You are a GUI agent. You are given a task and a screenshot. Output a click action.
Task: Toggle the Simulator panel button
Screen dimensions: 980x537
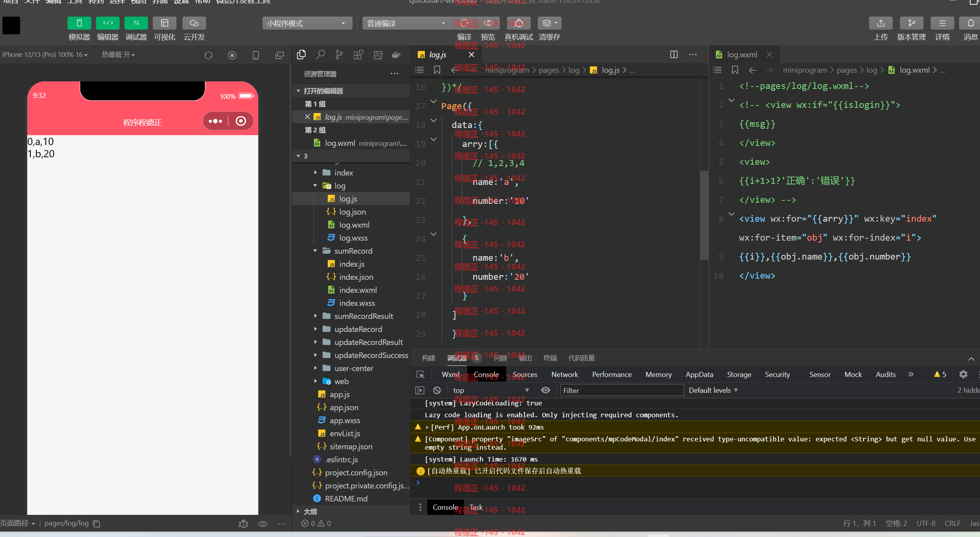(x=79, y=23)
